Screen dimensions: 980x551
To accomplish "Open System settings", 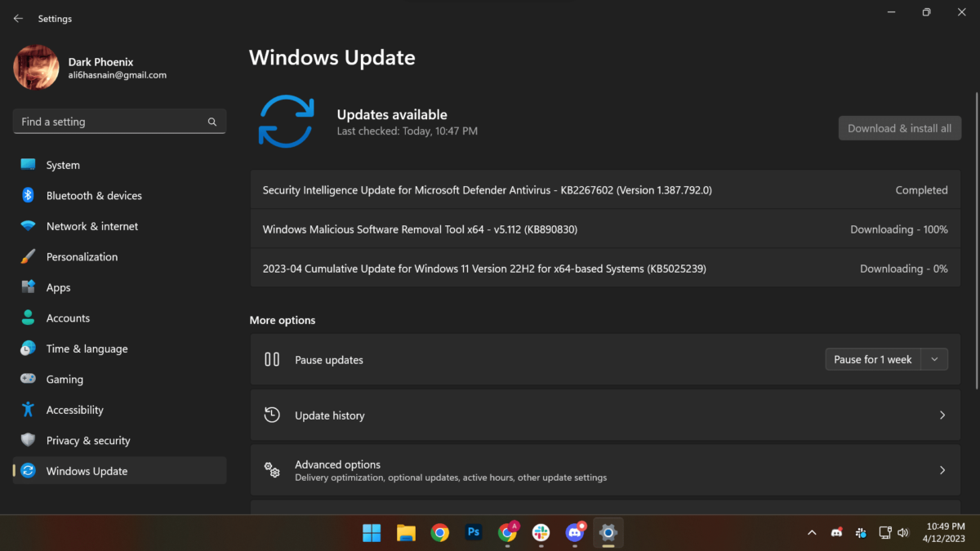I will coord(119,165).
